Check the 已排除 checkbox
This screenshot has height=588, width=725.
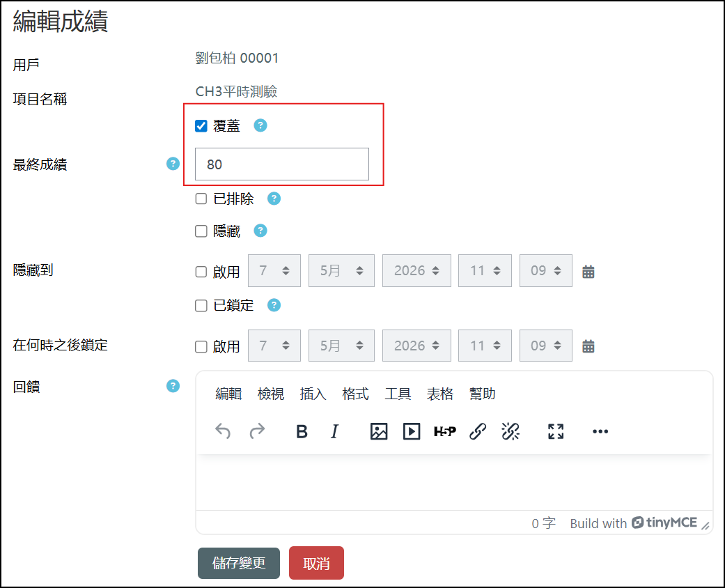(201, 199)
